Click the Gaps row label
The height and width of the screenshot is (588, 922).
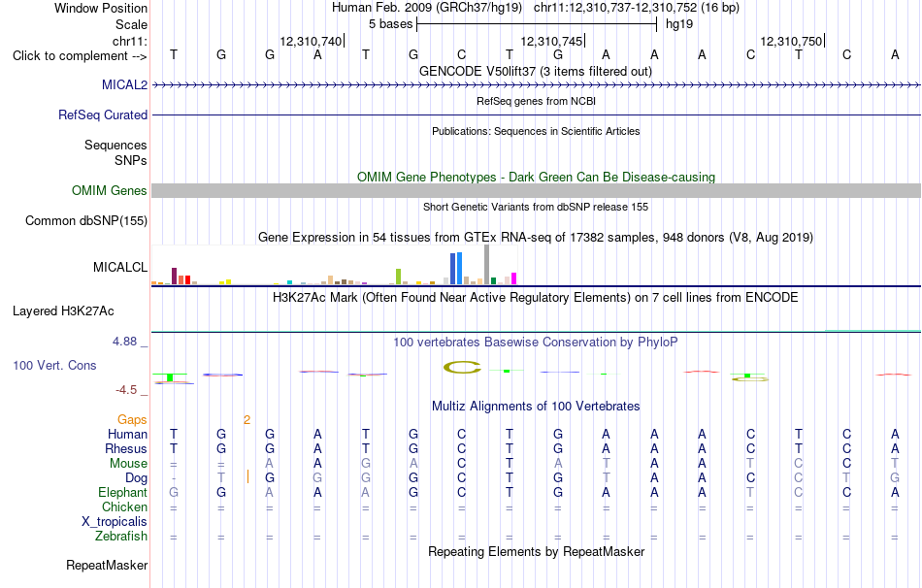click(132, 419)
